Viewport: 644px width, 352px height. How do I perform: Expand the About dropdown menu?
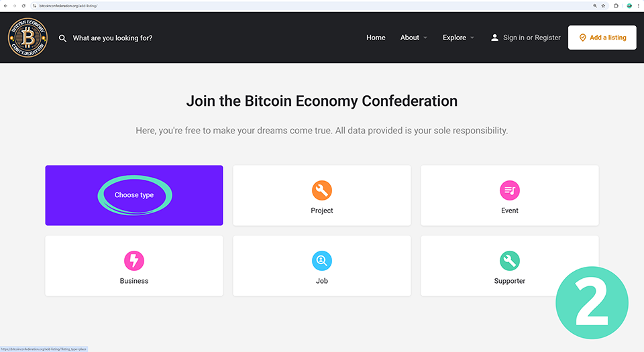coord(413,38)
